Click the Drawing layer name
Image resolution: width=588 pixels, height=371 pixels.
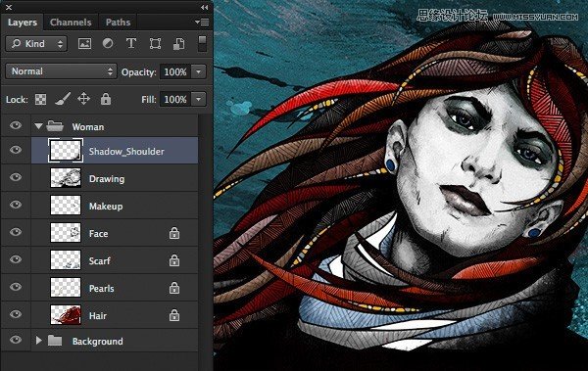(107, 179)
